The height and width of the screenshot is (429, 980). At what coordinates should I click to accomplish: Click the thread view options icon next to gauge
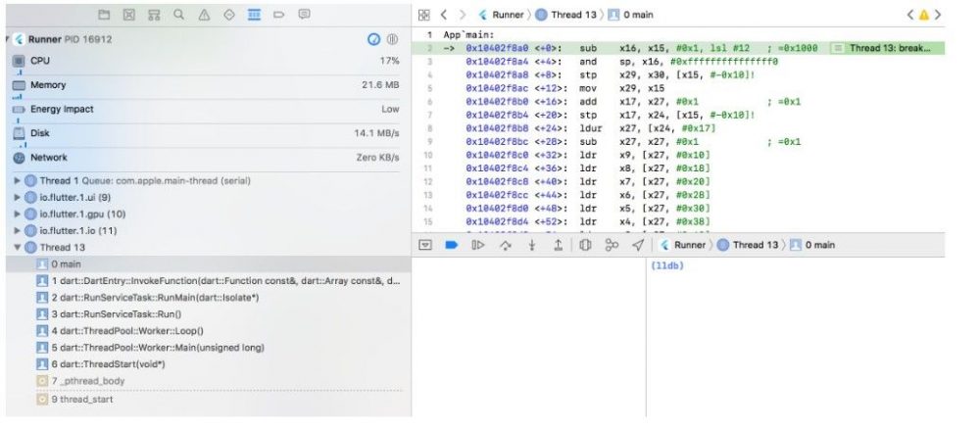point(392,39)
